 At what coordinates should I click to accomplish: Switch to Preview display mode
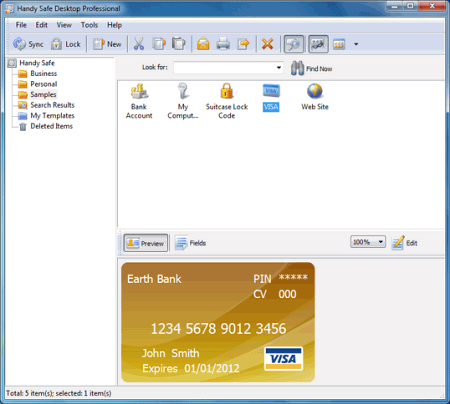146,243
